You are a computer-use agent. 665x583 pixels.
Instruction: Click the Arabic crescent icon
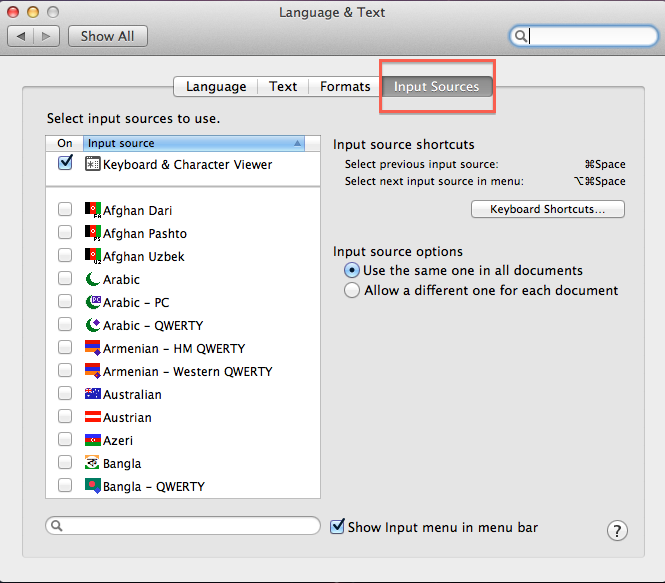[x=93, y=279]
